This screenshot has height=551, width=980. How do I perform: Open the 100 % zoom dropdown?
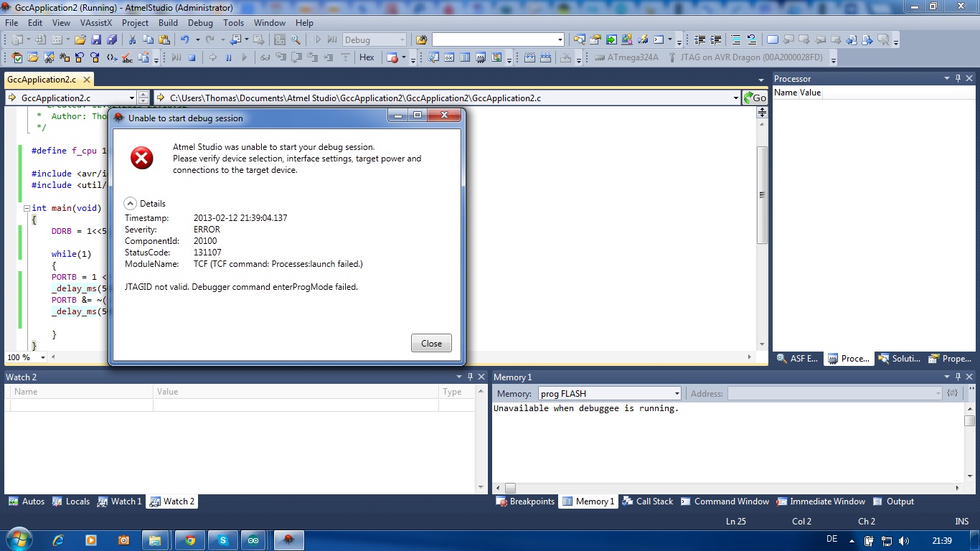tap(43, 357)
